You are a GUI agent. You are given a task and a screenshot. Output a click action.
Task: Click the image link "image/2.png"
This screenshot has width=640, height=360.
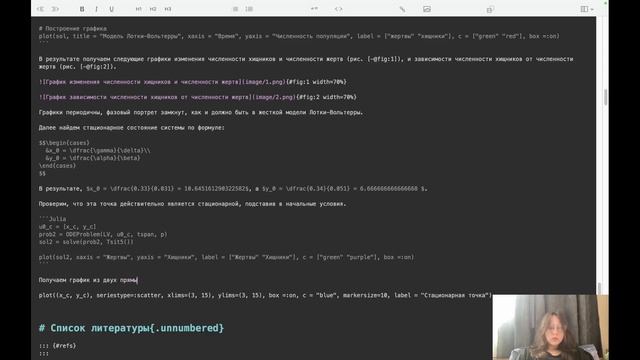click(275, 97)
